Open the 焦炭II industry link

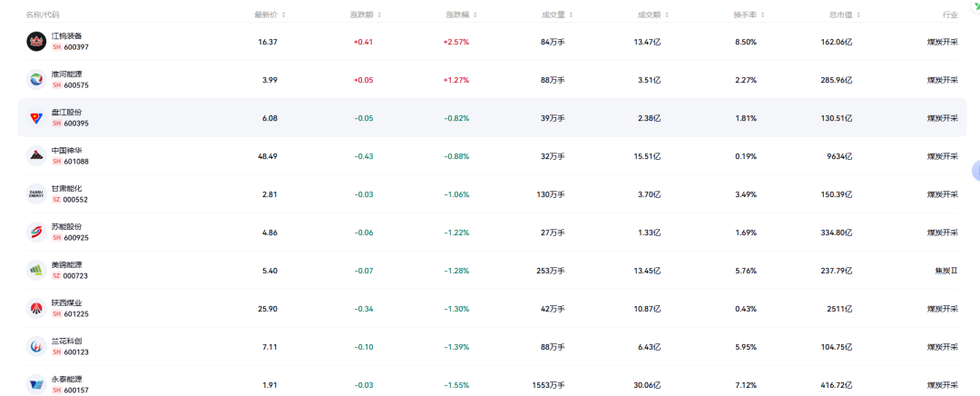coord(946,271)
